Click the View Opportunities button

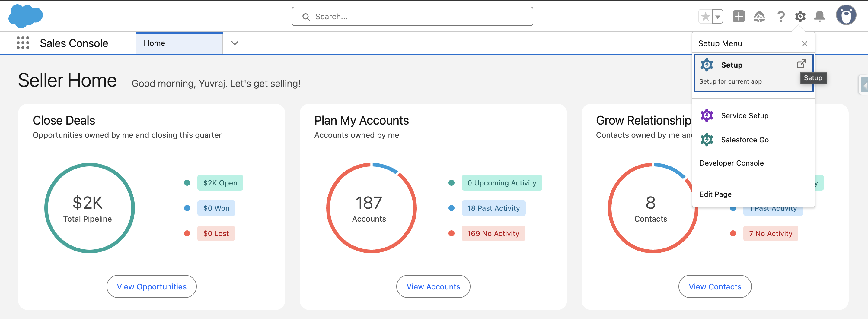click(151, 286)
